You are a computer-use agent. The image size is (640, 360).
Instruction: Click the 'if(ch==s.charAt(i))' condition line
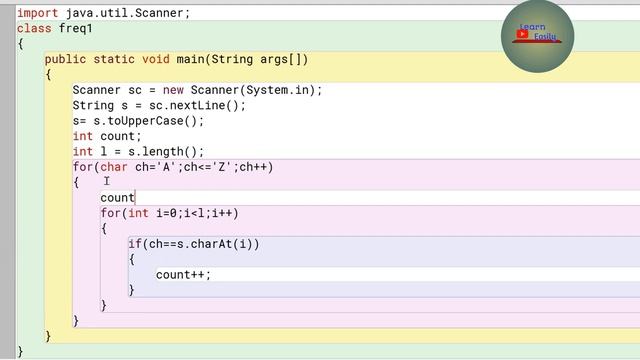194,244
